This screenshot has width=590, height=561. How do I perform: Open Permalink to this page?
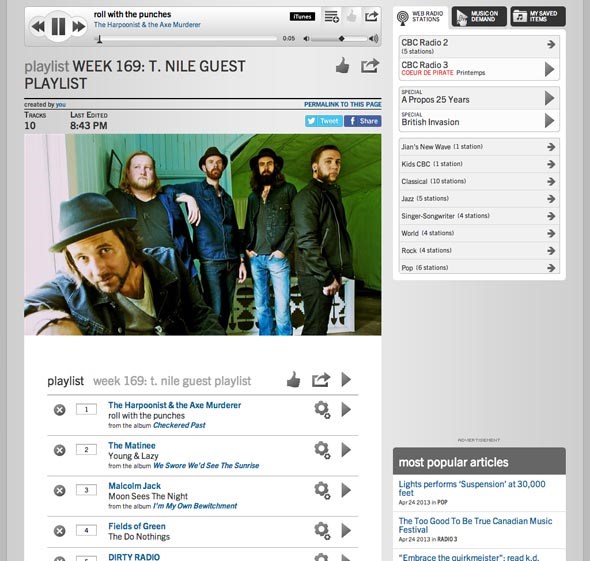click(x=342, y=104)
